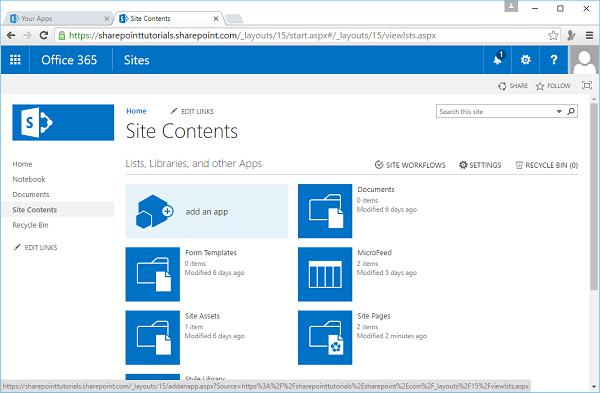Click the add an app text

207,212
